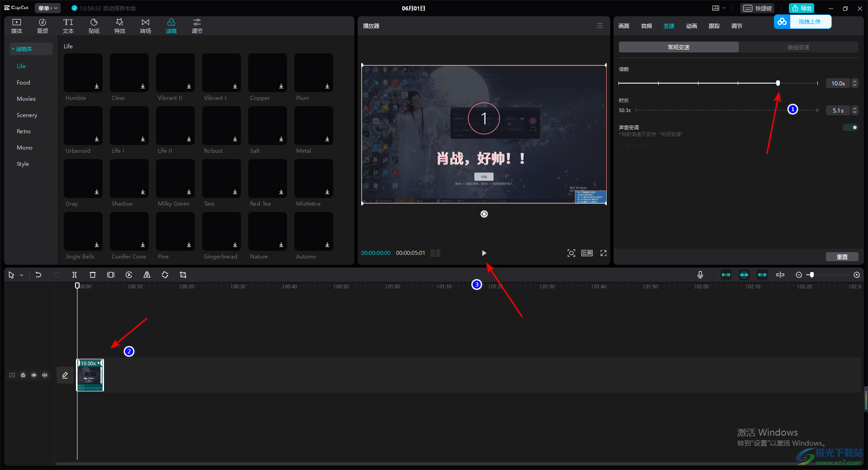The width and height of the screenshot is (868, 470).
Task: Click the cover edit pencil icon
Action: (65, 375)
